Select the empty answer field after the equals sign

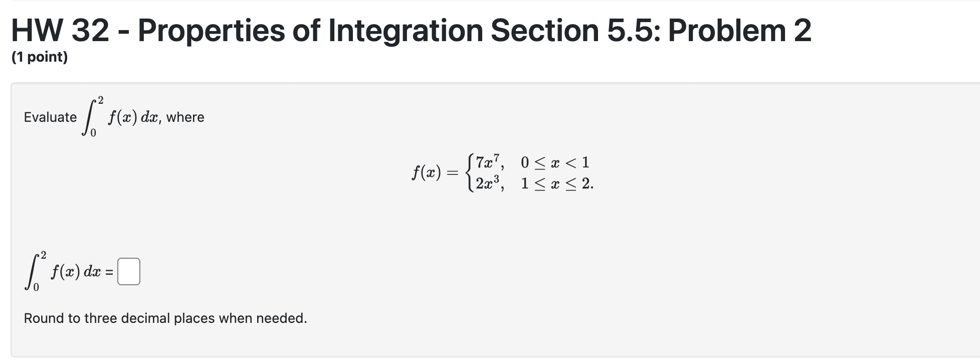(x=128, y=271)
